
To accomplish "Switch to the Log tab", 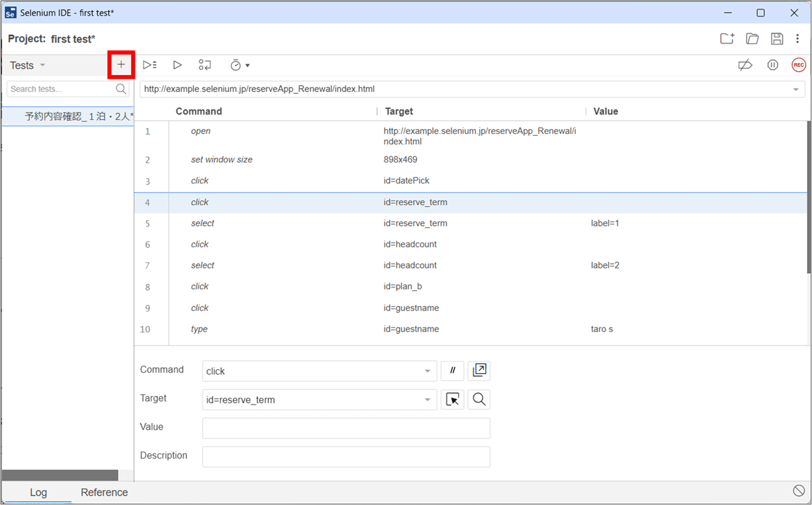I will click(38, 492).
